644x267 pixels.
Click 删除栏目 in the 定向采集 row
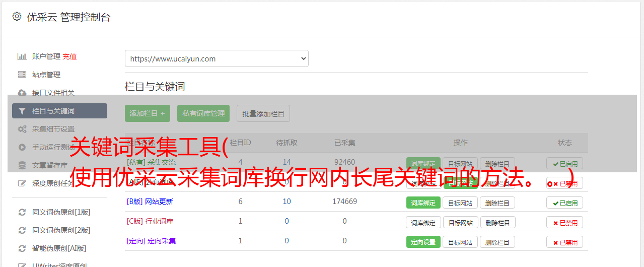(497, 242)
